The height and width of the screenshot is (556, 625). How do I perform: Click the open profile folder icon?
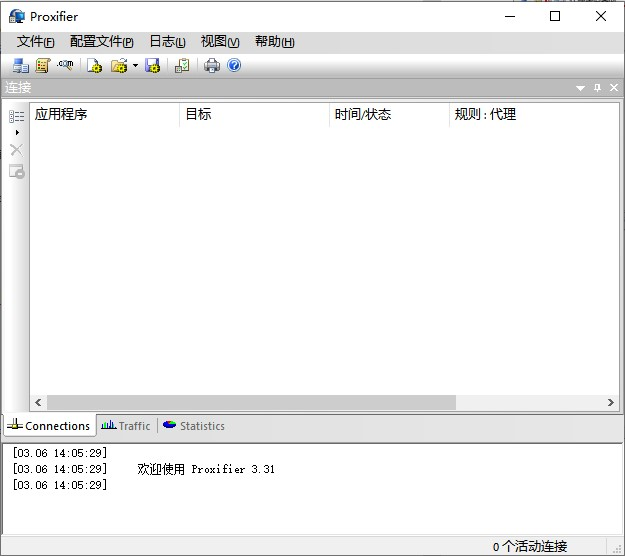(119, 66)
